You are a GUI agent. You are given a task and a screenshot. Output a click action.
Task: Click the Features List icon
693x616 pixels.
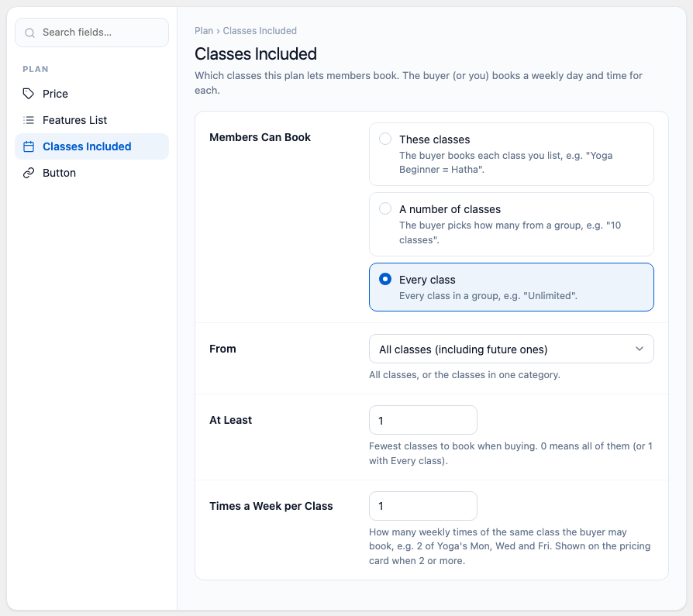coord(29,120)
